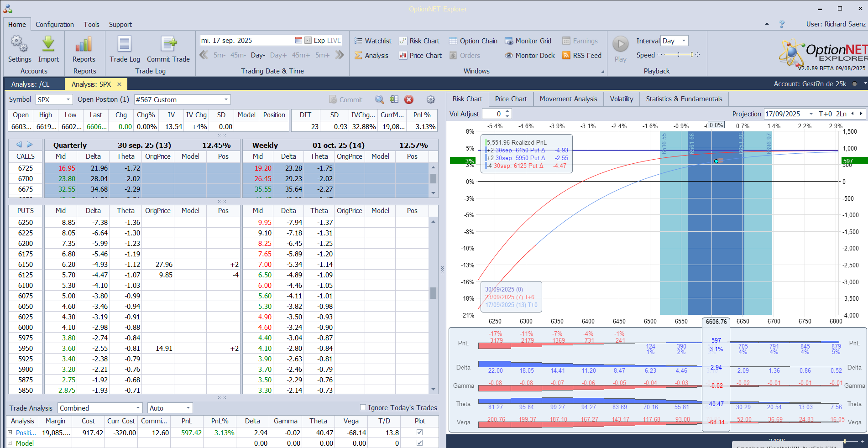This screenshot has height=448, width=868.
Task: Click the Import download icon
Action: tap(48, 44)
